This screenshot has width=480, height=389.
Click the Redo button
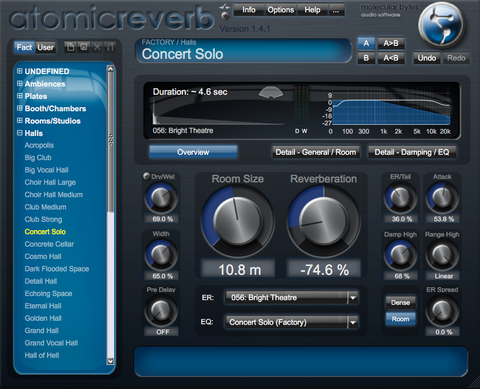click(x=456, y=58)
